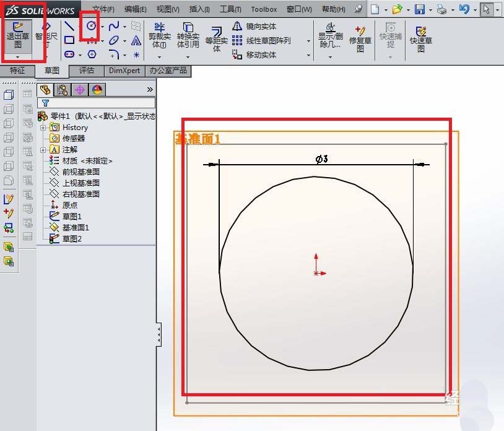Select the Sketch Fillet tool
Viewport: 504px width, 431px height.
[x=114, y=54]
